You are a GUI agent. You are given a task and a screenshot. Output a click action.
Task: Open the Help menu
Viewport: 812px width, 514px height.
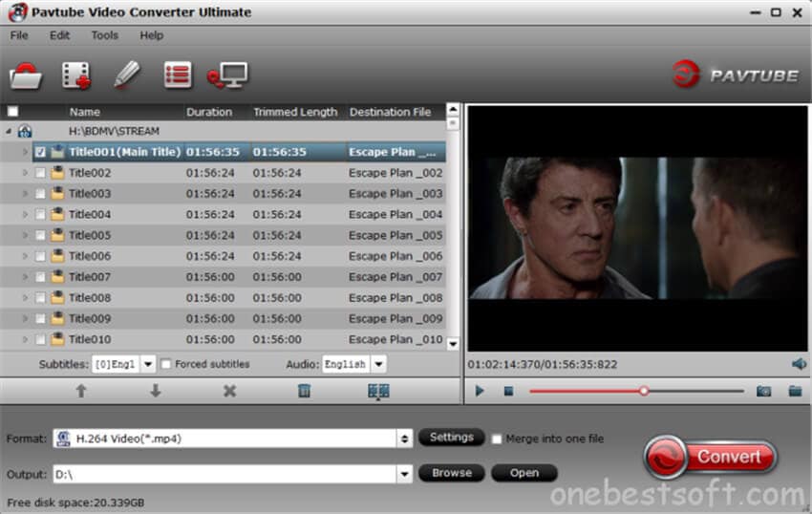coord(151,35)
